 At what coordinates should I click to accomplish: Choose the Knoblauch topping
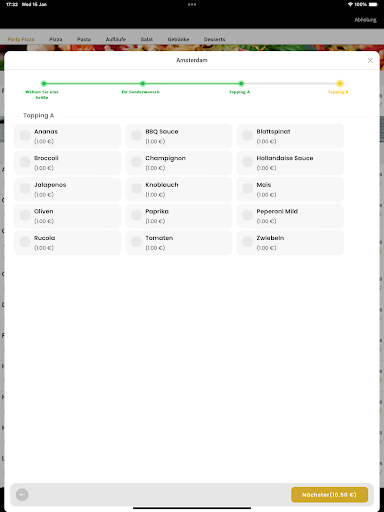coord(136,189)
